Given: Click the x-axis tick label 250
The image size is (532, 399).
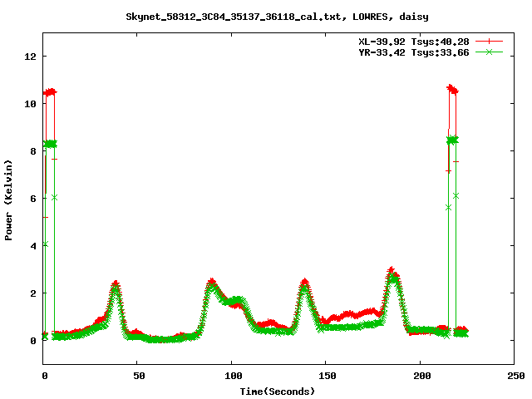Looking at the screenshot, I should click(515, 376).
